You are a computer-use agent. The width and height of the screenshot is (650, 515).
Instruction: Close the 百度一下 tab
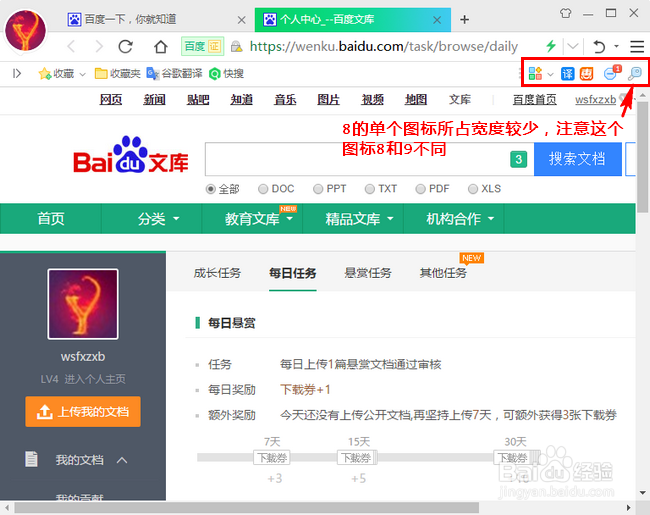click(242, 20)
